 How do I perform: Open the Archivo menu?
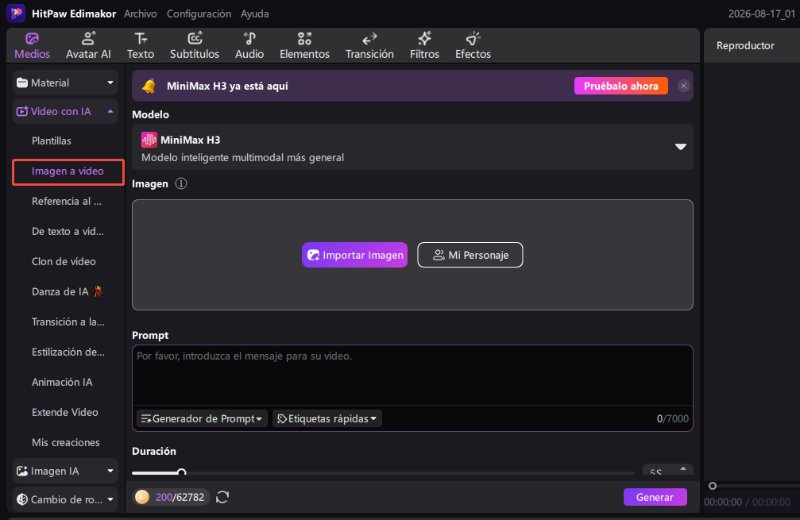(140, 14)
